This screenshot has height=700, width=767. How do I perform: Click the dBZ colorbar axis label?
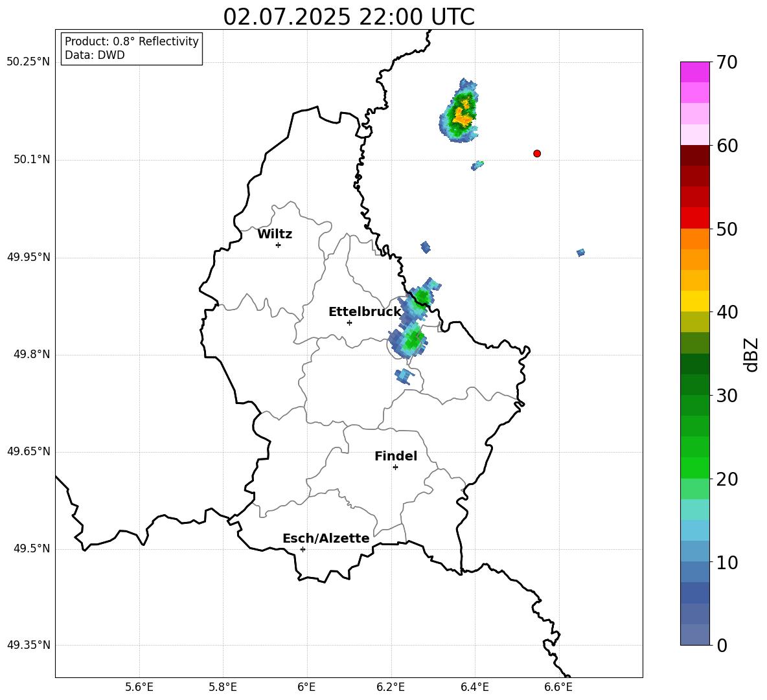(x=752, y=354)
